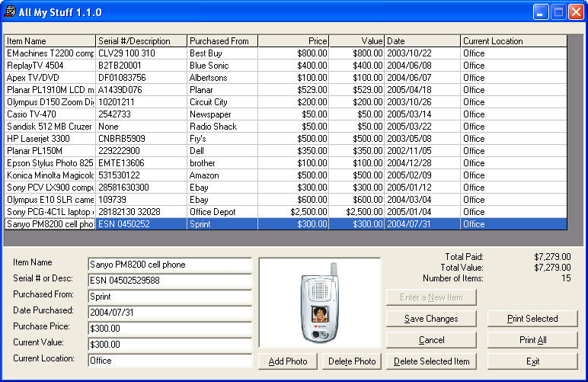Click the Best Buy cell
Image resolution: width=588 pixels, height=382 pixels.
[x=222, y=53]
